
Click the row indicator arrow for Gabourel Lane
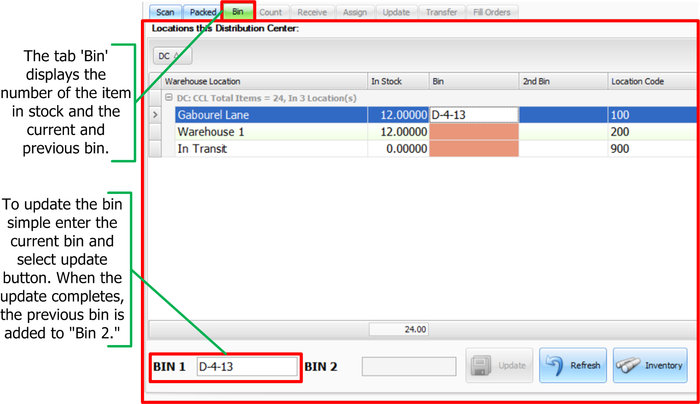pyautogui.click(x=154, y=115)
